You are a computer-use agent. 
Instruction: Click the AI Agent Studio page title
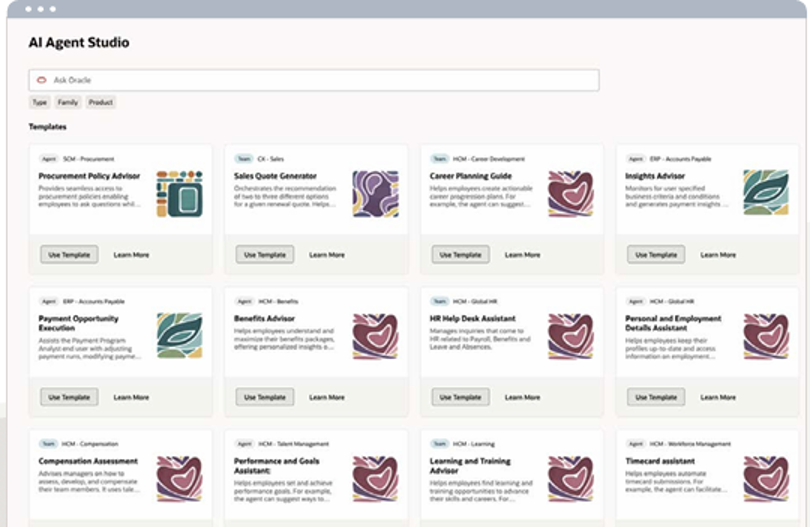pos(79,42)
